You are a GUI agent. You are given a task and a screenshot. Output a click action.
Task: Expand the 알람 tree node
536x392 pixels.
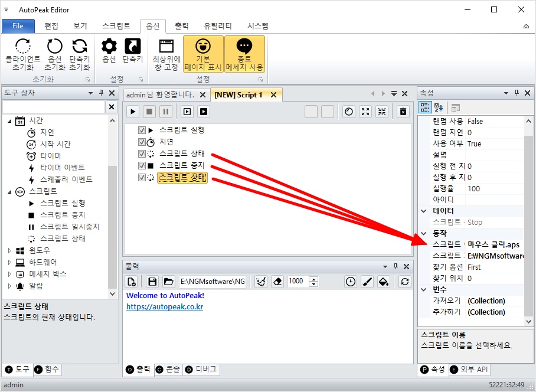coord(9,286)
